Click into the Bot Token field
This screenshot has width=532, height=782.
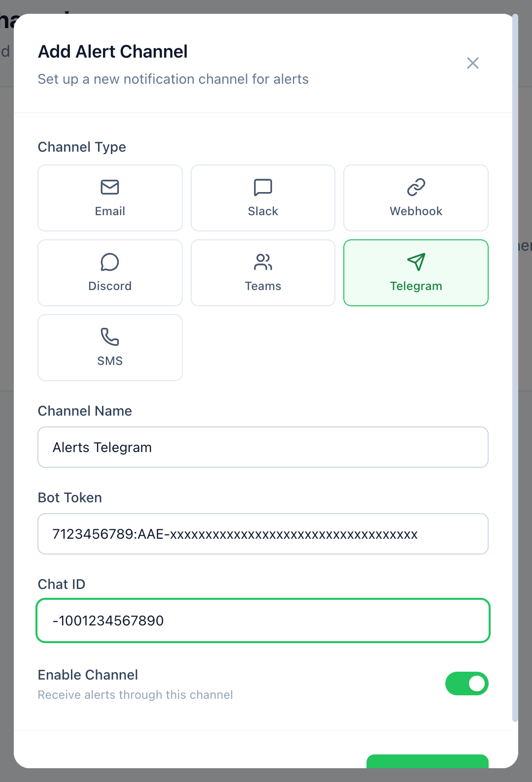coord(263,534)
